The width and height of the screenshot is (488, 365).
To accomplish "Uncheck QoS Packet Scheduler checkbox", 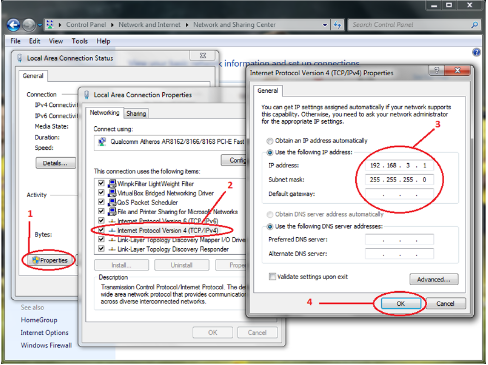I will [101, 202].
